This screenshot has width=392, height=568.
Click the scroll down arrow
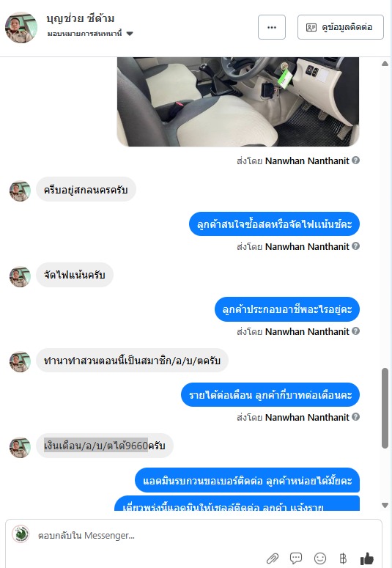pos(385,505)
